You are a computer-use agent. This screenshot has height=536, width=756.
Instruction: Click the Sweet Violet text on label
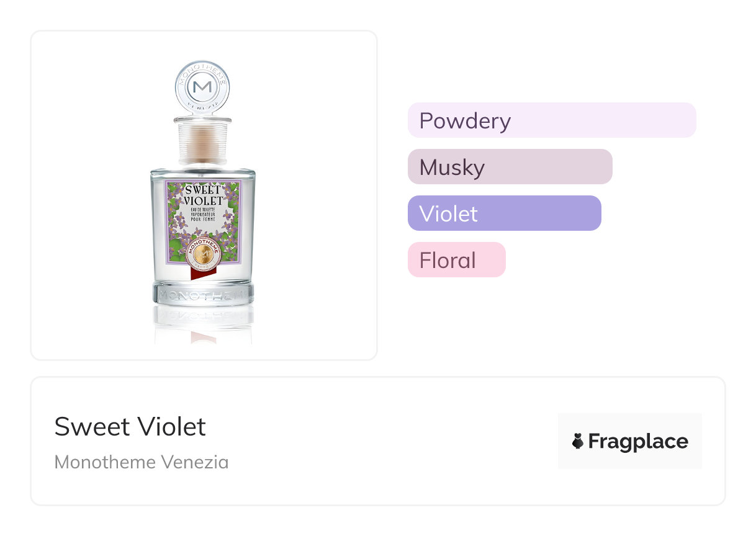tap(203, 194)
